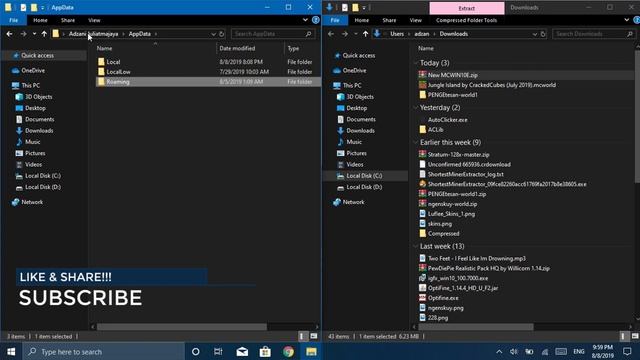Select Optifine.exe file
The image size is (640, 360).
[x=443, y=298]
